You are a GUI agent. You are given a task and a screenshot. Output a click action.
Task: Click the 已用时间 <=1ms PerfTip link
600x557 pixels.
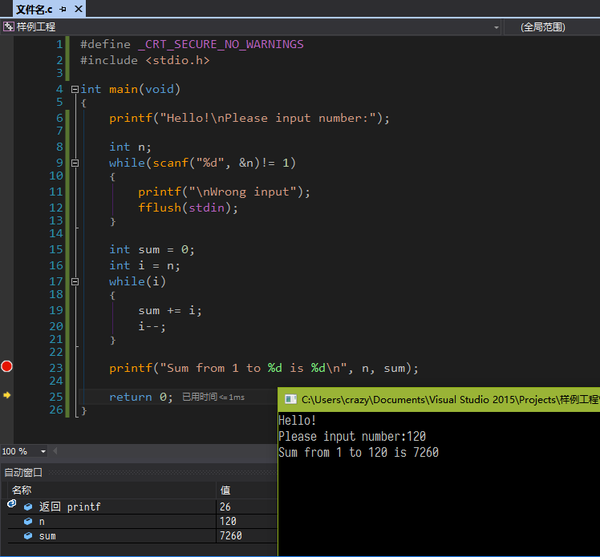point(213,397)
